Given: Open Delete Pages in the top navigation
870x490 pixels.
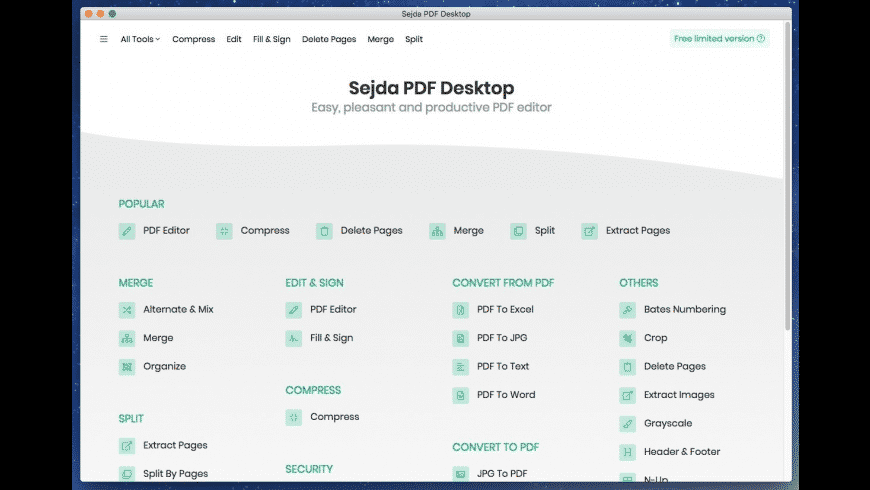Looking at the screenshot, I should 329,39.
